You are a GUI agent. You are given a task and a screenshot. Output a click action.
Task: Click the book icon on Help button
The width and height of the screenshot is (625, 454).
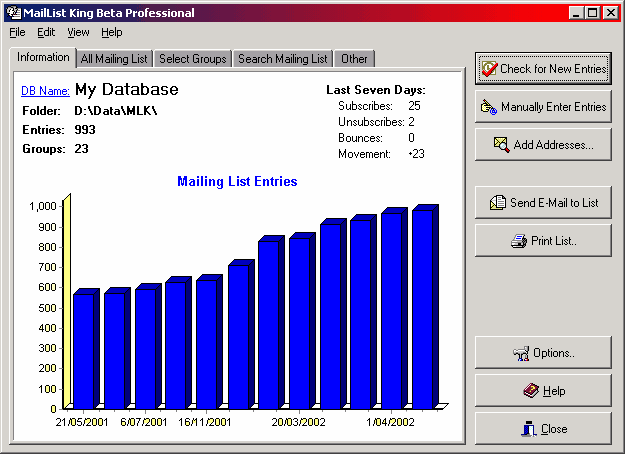click(x=531, y=391)
